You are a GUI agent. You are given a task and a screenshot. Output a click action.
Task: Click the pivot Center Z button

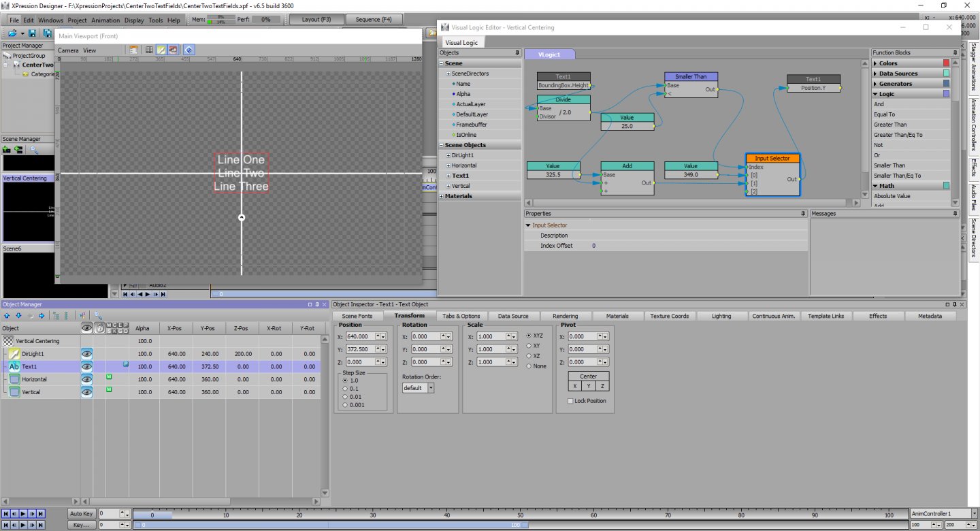tap(602, 386)
